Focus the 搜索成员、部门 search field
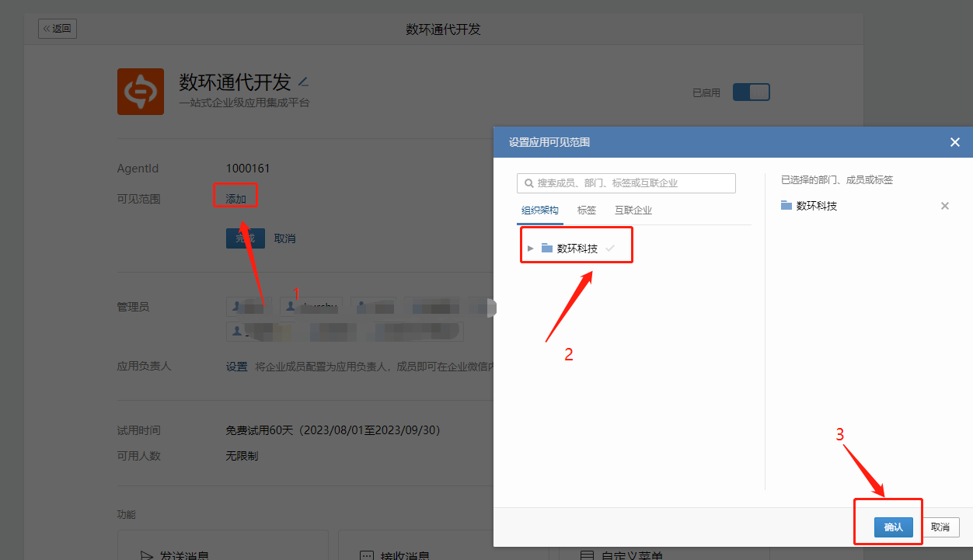 (x=626, y=183)
